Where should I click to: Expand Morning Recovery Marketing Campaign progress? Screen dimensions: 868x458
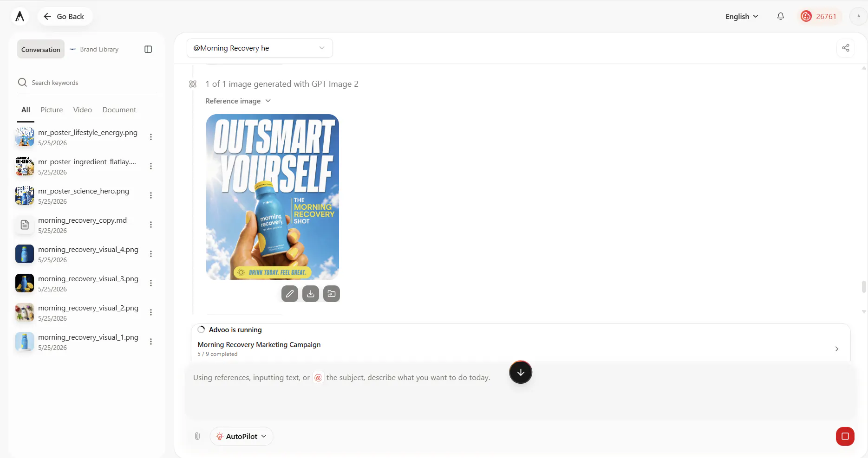[x=836, y=349]
